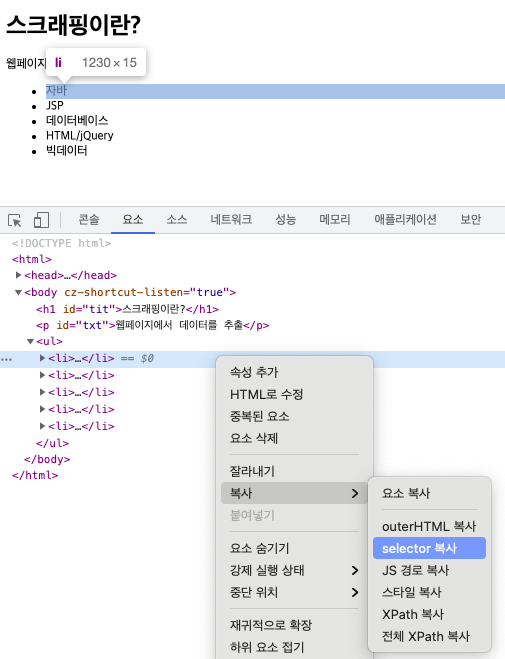The height and width of the screenshot is (659, 505).
Task: Click selector 복사 in submenu
Action: [x=429, y=548]
